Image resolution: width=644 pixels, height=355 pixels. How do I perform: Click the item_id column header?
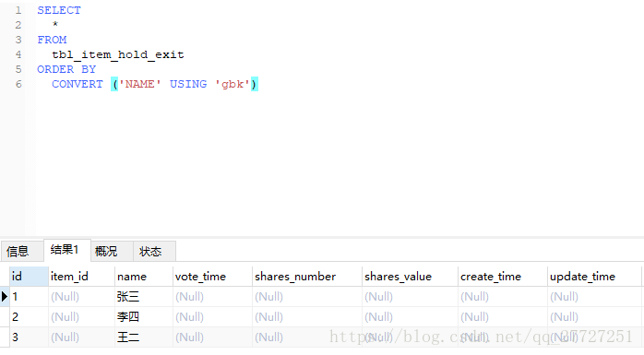82,277
